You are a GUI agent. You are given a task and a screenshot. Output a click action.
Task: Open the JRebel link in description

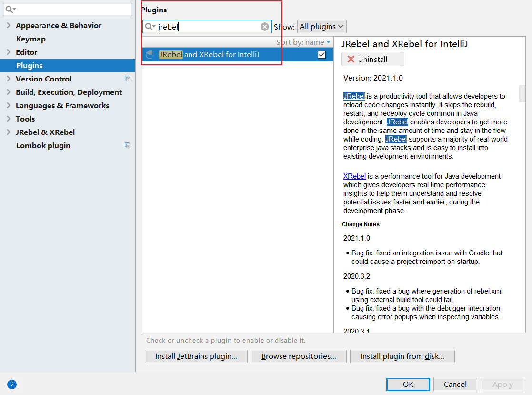pos(354,96)
